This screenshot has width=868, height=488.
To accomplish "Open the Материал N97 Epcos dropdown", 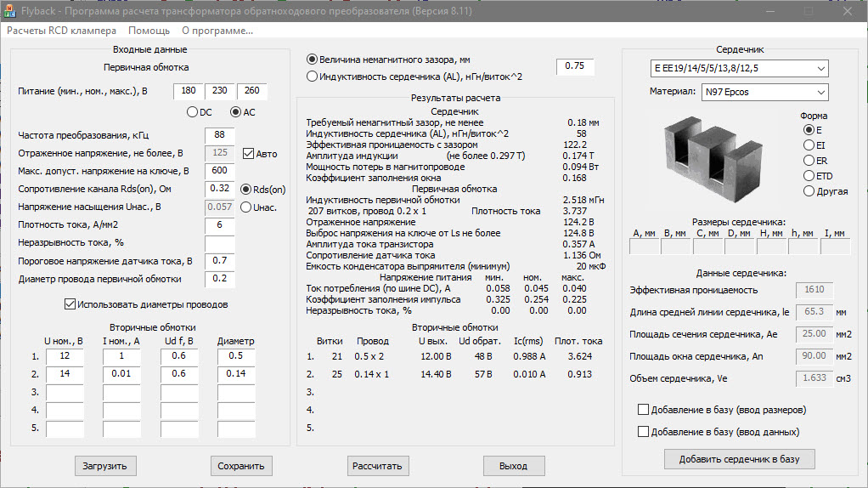I will 764,92.
